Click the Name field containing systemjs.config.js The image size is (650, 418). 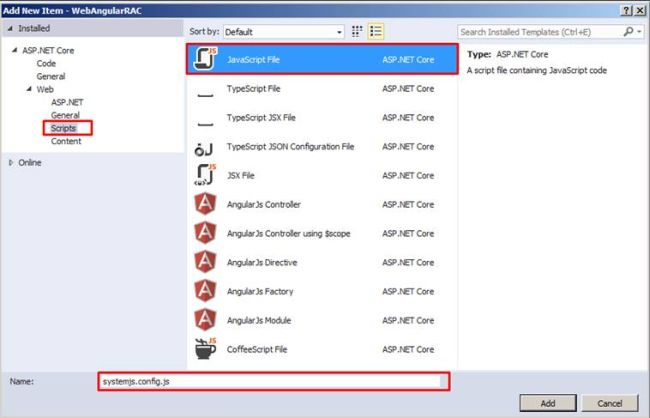[274, 382]
